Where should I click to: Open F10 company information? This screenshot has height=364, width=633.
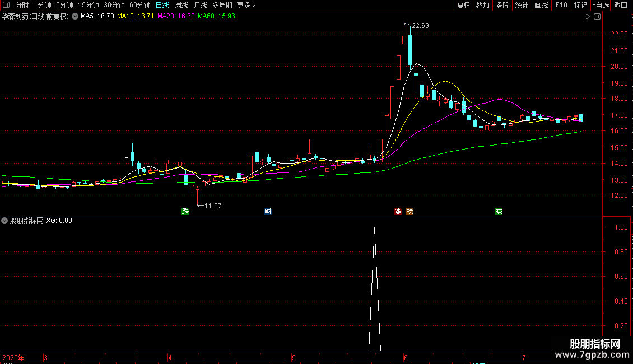pos(561,5)
